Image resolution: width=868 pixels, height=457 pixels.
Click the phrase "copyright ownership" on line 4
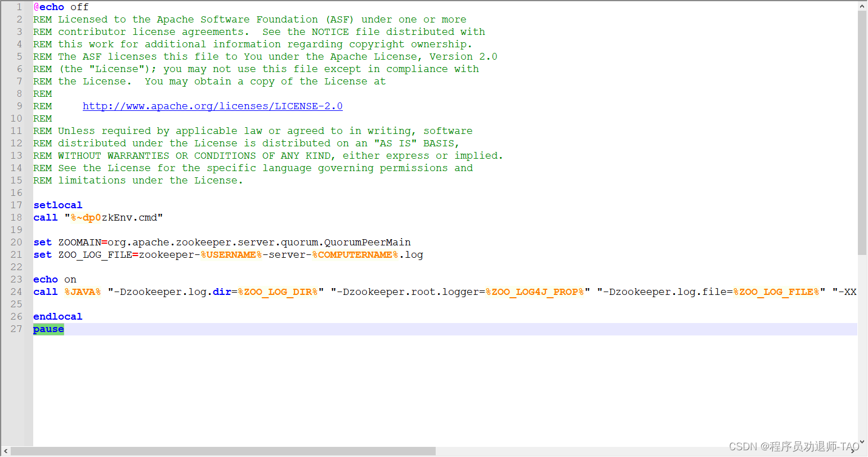tap(408, 44)
